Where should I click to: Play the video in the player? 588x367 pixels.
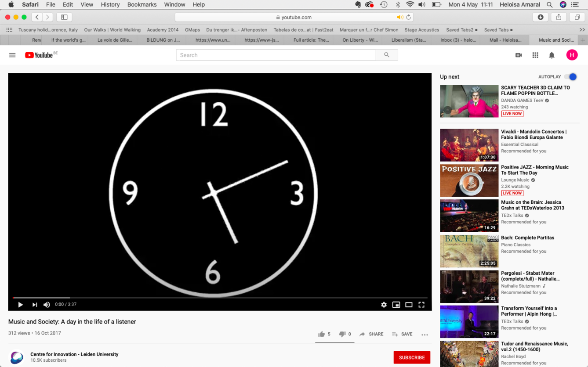click(x=20, y=304)
